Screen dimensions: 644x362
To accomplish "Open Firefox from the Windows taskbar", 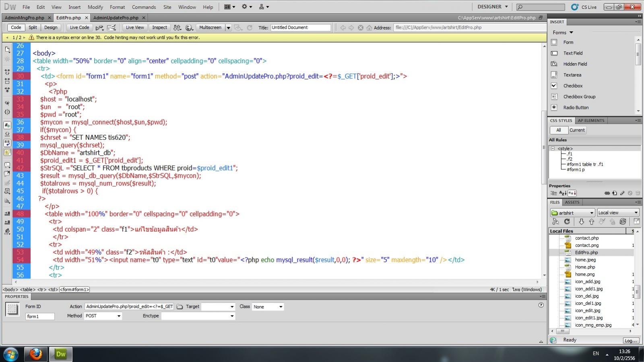I will [36, 354].
